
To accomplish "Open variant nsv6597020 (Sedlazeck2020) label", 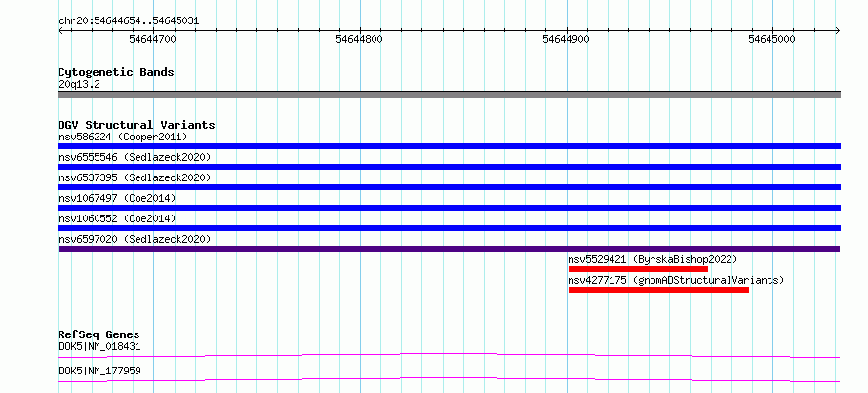I will (135, 239).
